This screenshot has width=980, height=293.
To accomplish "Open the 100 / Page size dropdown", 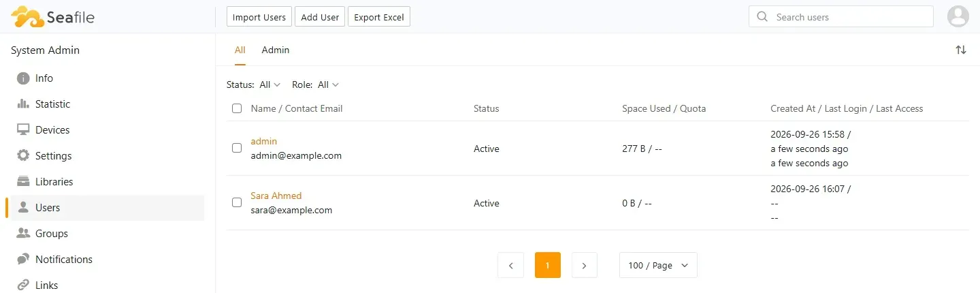I will (658, 266).
